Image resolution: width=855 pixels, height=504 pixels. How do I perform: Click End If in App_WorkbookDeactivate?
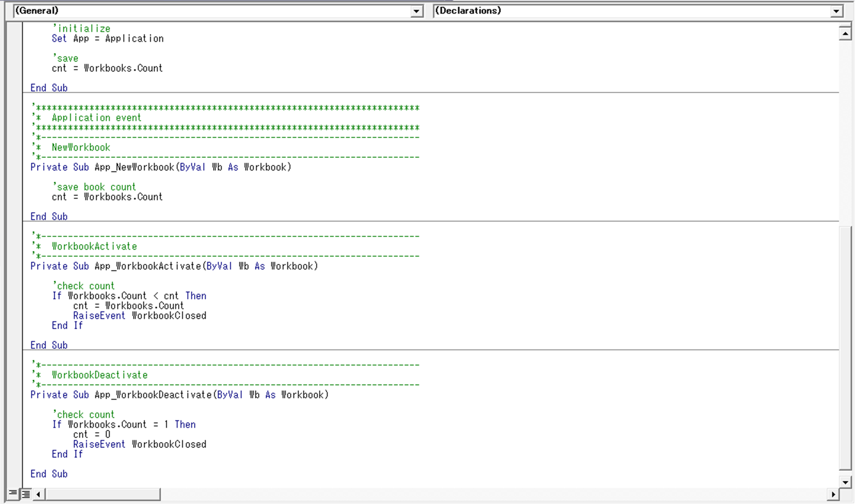pos(67,454)
